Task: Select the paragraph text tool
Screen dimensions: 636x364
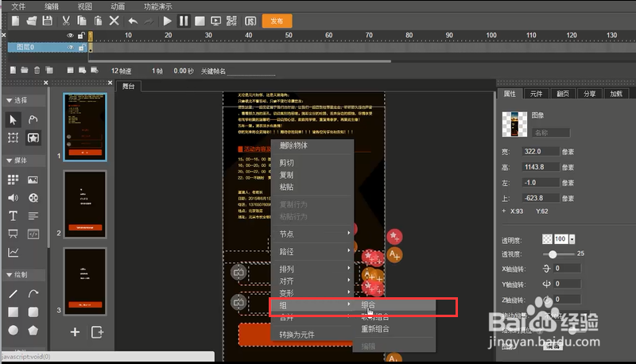Action: point(33,215)
